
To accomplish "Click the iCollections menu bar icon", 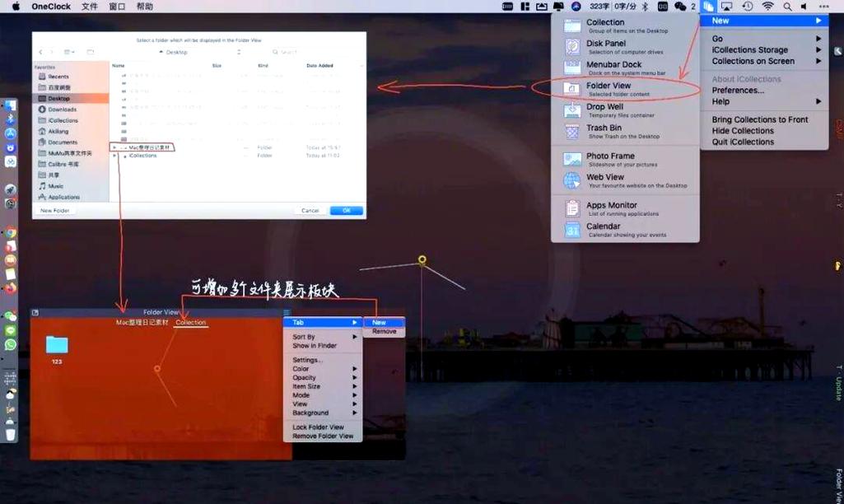I will click(708, 7).
